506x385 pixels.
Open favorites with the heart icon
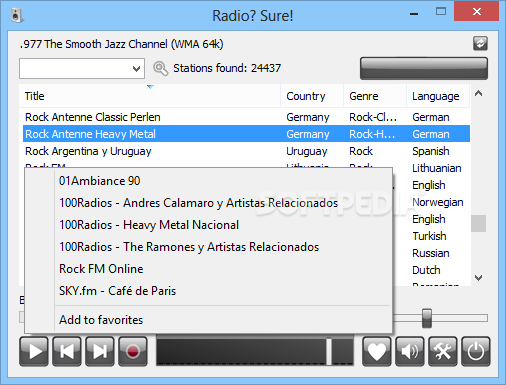(377, 351)
